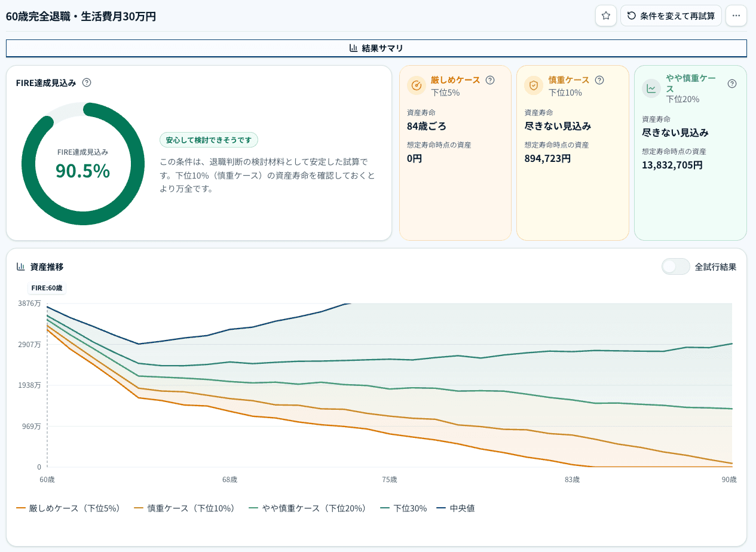756x552 pixels.
Task: Click the 90.5% donut progress ring
Action: pos(83,164)
